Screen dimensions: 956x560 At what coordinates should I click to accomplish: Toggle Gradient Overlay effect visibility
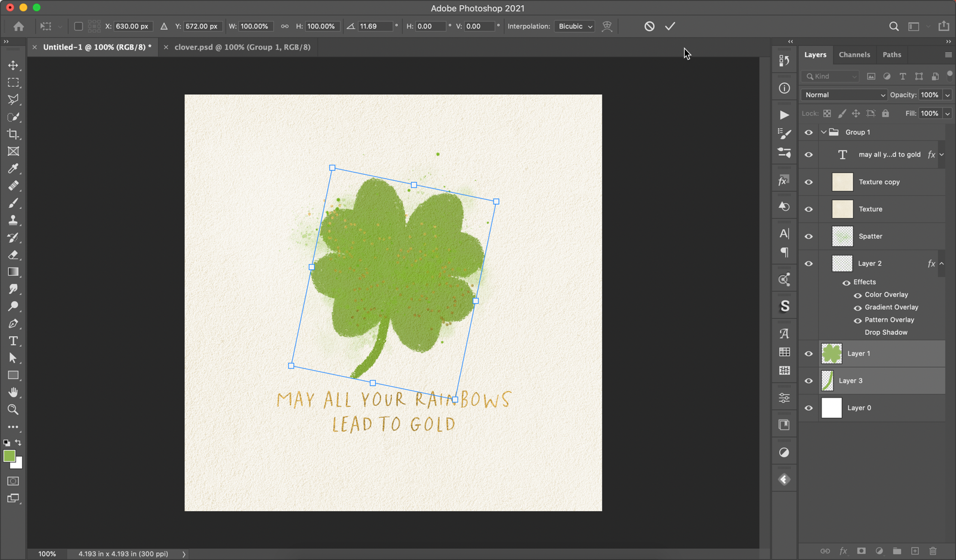pyautogui.click(x=857, y=307)
